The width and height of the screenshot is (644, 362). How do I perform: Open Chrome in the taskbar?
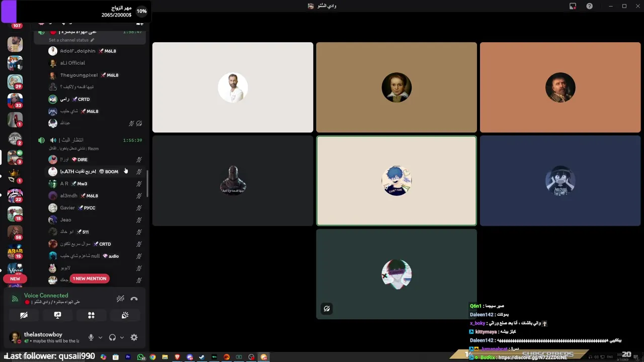[x=152, y=357]
